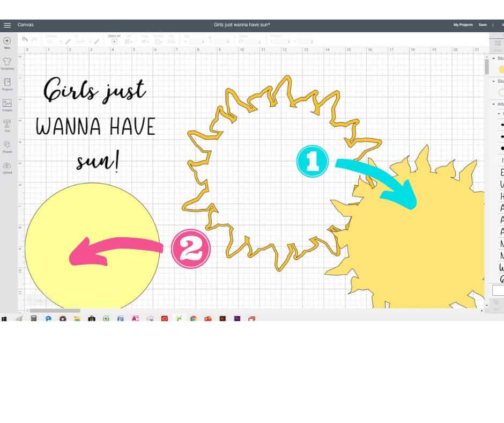This screenshot has height=423, width=504.
Task: Open My Projects in the header
Action: (463, 25)
